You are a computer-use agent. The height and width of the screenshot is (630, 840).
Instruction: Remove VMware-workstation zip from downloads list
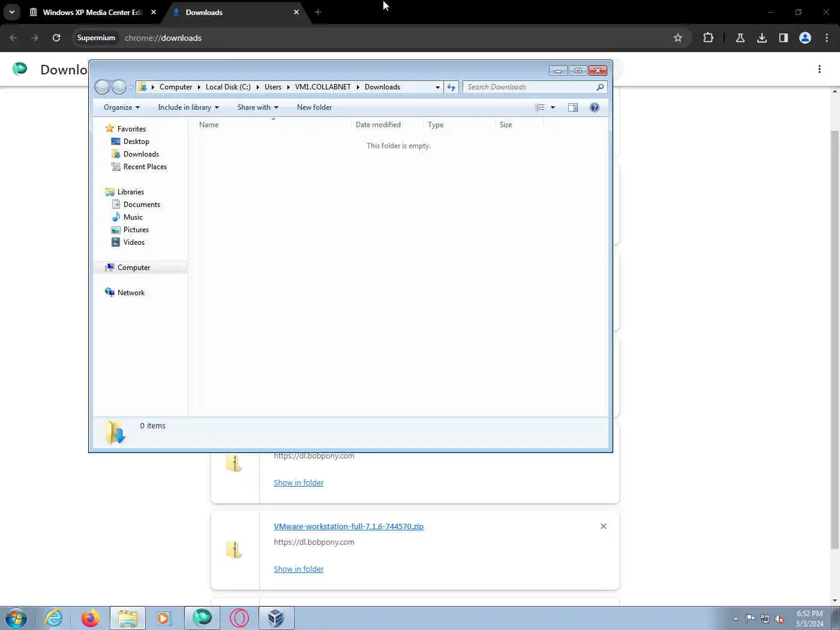[604, 526]
